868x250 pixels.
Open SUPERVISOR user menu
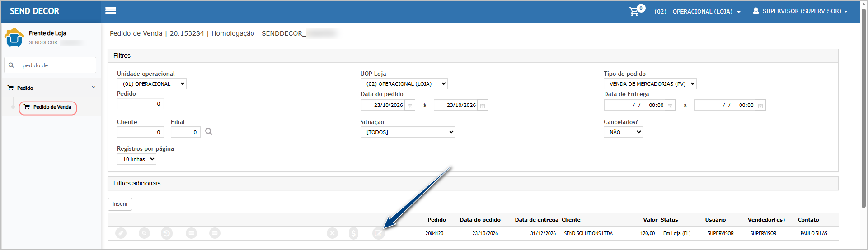click(x=800, y=11)
